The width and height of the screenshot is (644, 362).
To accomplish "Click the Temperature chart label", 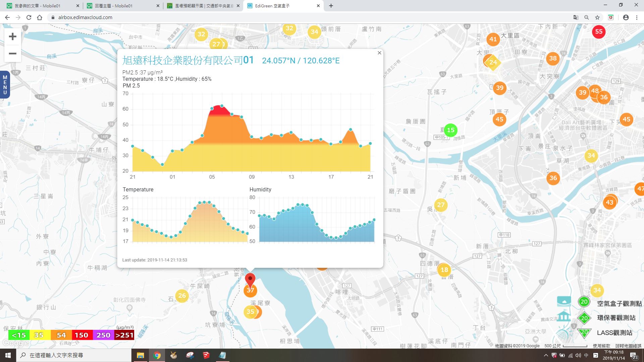I will coord(138,189).
